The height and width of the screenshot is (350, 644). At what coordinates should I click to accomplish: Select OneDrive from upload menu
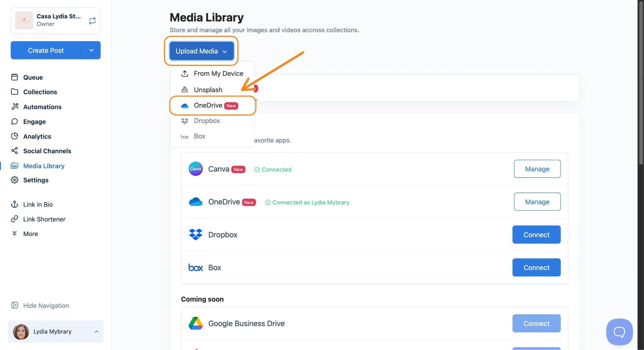(x=208, y=105)
